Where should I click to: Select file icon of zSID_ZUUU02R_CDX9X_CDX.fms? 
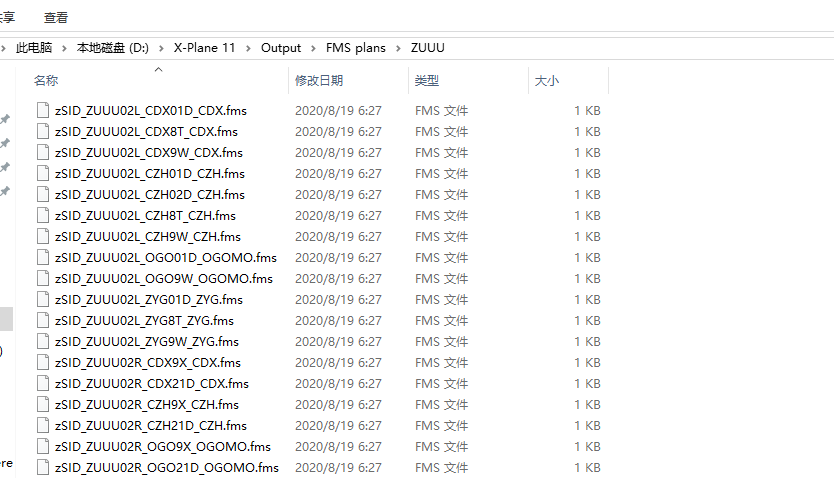(43, 362)
